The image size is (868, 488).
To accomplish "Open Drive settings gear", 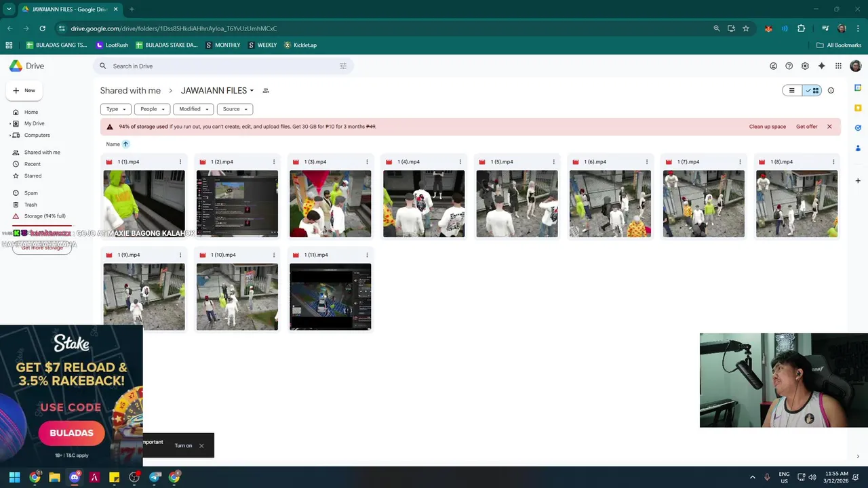I will [805, 66].
